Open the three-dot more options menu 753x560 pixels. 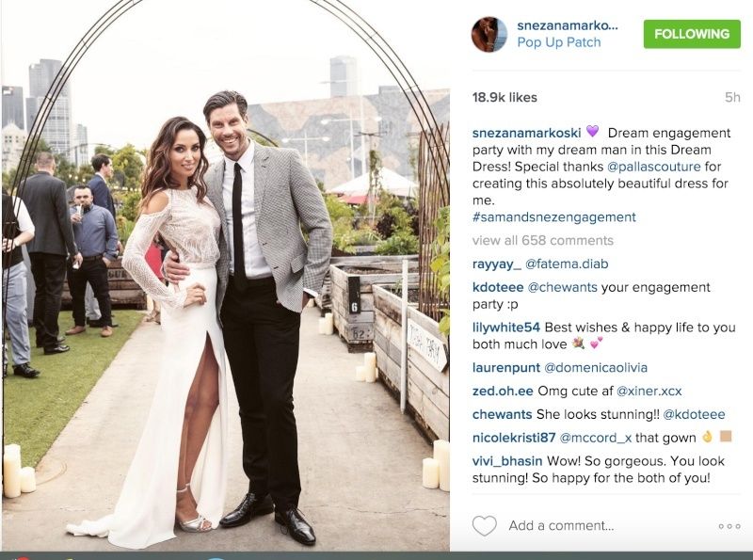[729, 526]
